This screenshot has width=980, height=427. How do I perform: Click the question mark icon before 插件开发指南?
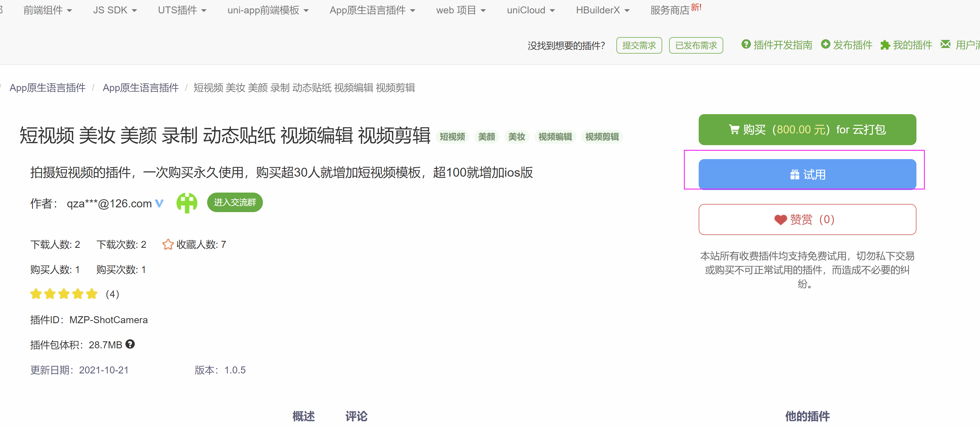point(746,44)
